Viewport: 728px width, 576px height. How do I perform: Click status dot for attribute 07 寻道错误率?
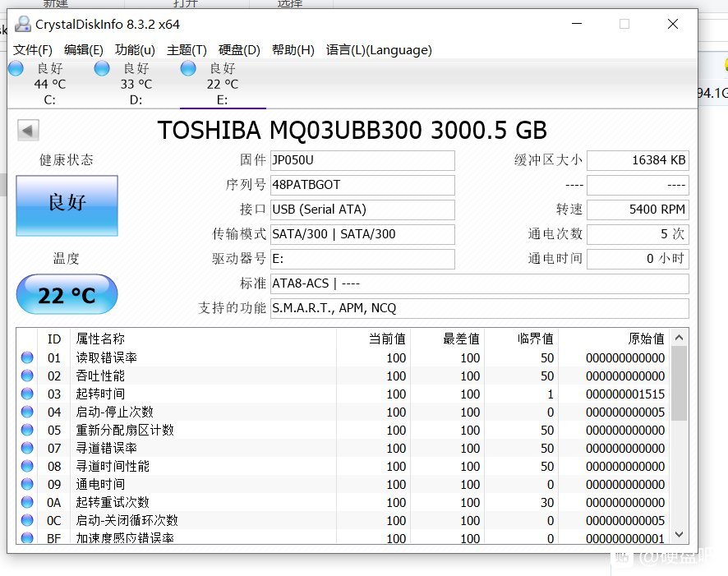pyautogui.click(x=27, y=448)
